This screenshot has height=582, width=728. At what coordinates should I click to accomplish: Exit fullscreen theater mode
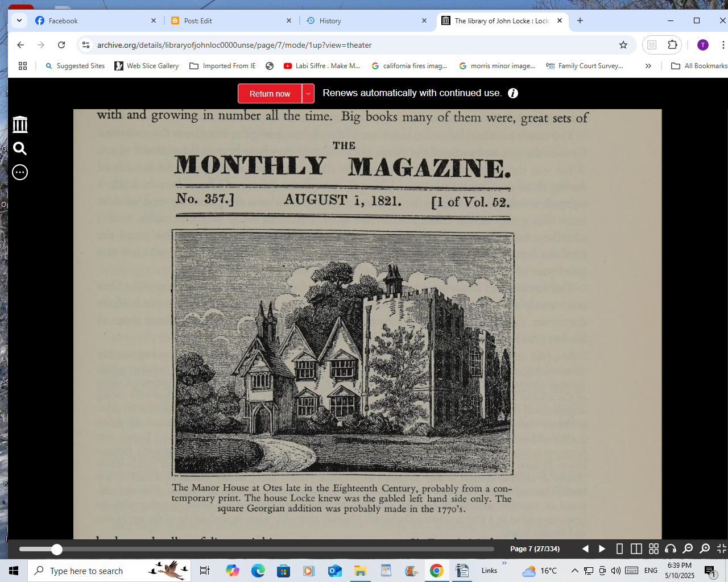point(721,548)
